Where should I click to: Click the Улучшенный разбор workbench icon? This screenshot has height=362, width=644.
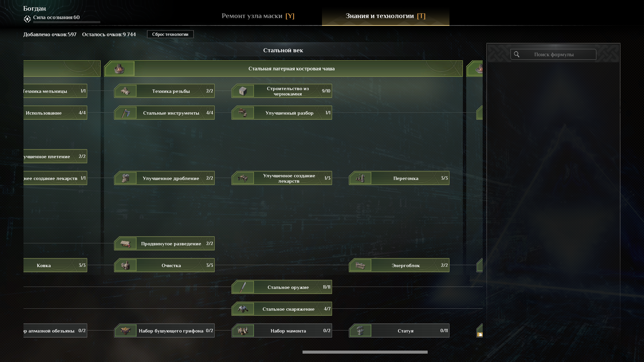(243, 113)
